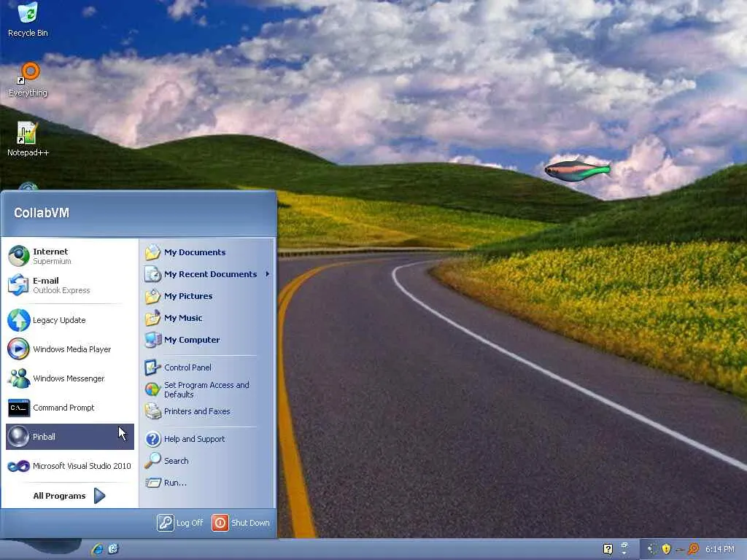Click the spinning circle tray icon
Image resolution: width=747 pixels, height=560 pixels.
coord(652,549)
